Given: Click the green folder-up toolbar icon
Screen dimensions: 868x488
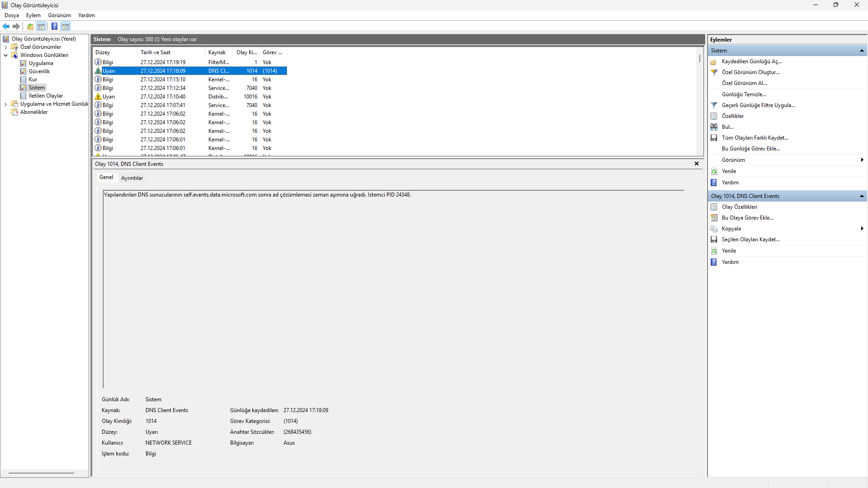Looking at the screenshot, I should pos(30,27).
